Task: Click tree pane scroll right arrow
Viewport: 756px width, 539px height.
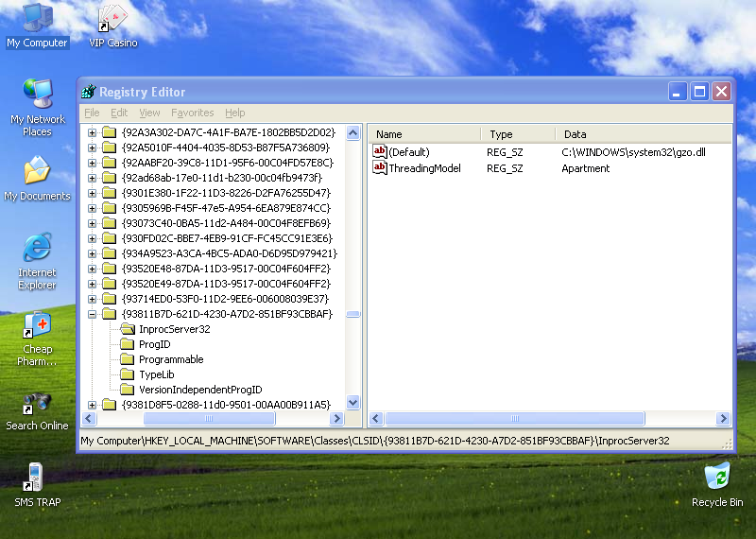Action: [x=337, y=418]
